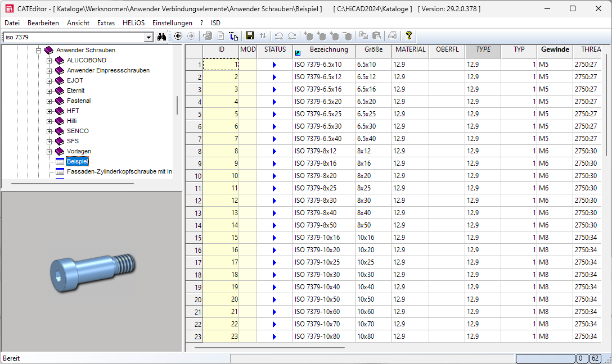Expand the ALUCOBOND catalogue folder
The height and width of the screenshot is (364, 612).
tap(49, 61)
